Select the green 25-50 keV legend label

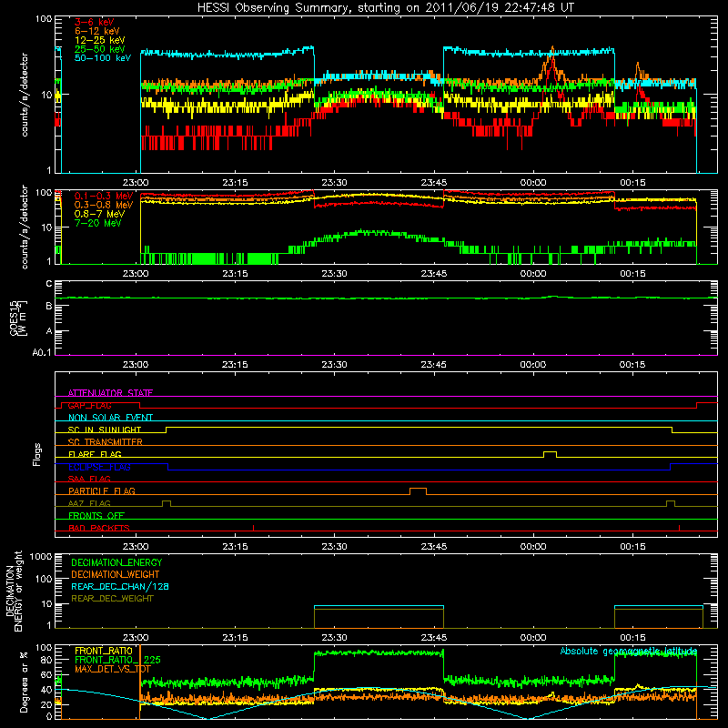point(100,49)
